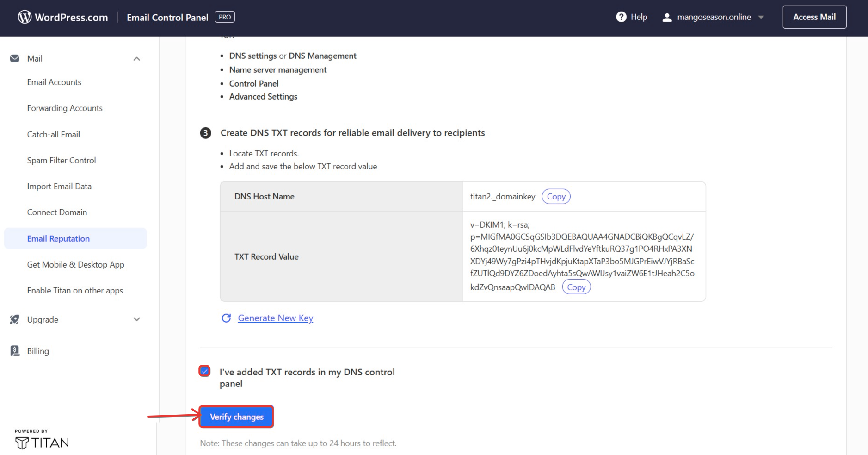This screenshot has height=455, width=868.
Task: Click the Upgrade rocket icon
Action: (x=15, y=319)
